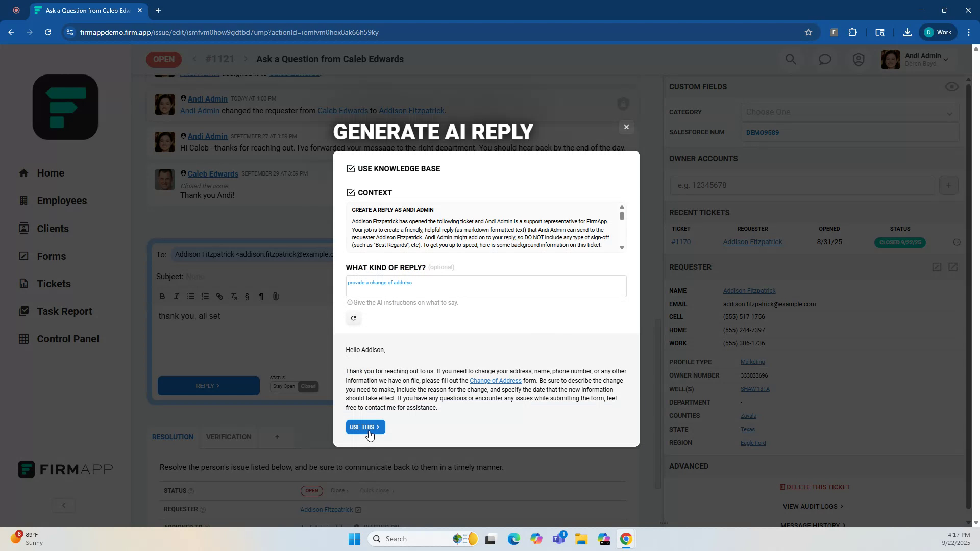Attach a file using the paperclip icon
This screenshot has width=980, height=551.
276,296
